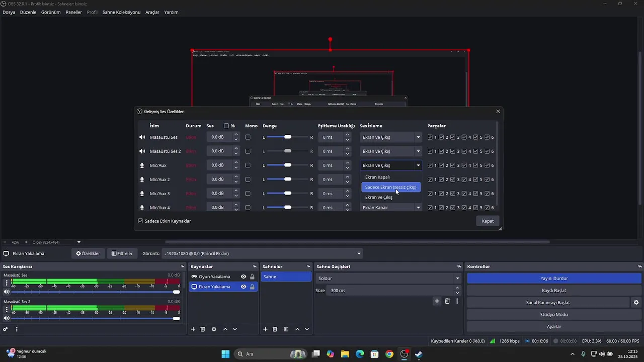
Task: Toggle Mono for Mic/Aux 3
Action: (x=248, y=194)
